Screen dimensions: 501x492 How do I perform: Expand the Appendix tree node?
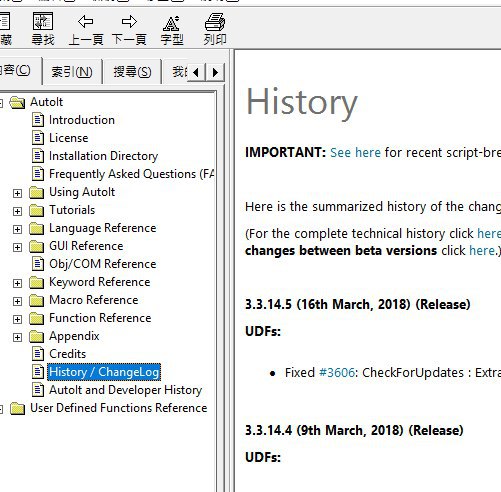point(17,337)
